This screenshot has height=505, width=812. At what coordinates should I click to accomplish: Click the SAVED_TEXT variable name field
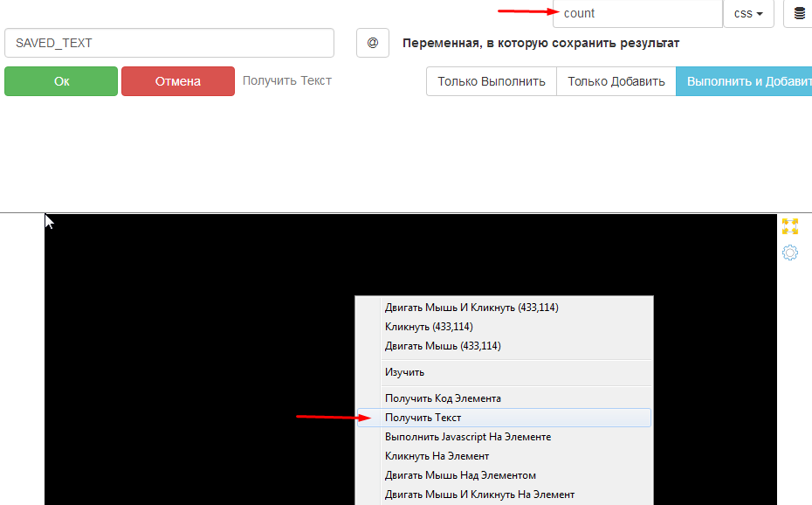[169, 43]
